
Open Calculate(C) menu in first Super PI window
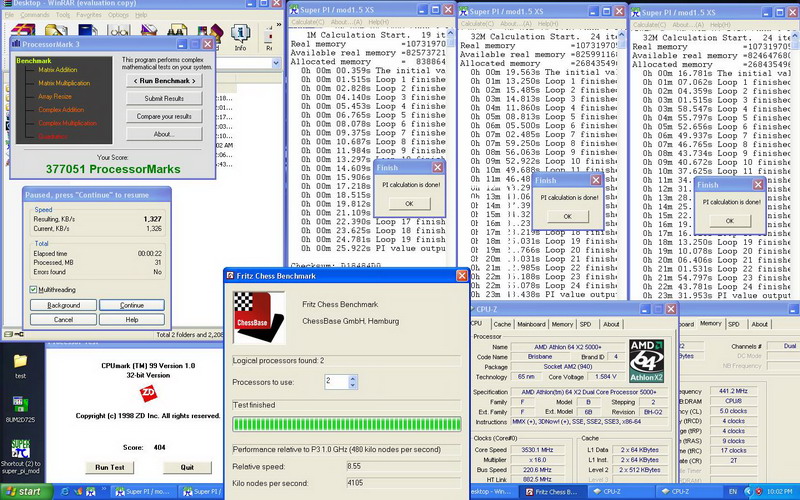tap(308, 22)
